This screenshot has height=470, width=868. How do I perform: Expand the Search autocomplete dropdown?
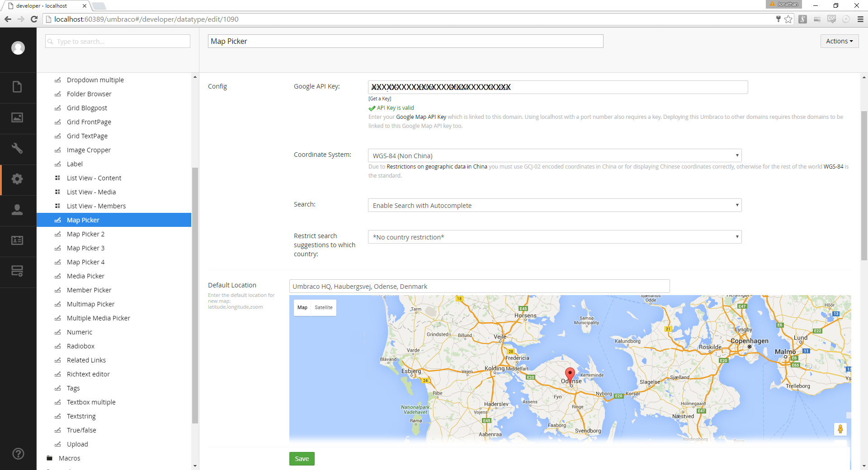pos(555,206)
